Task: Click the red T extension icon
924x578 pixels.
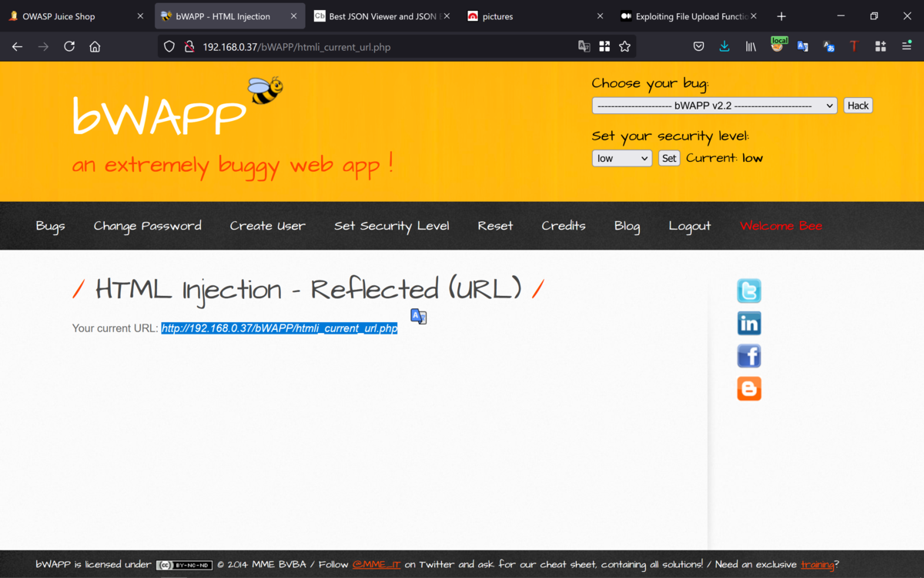Action: (x=854, y=47)
